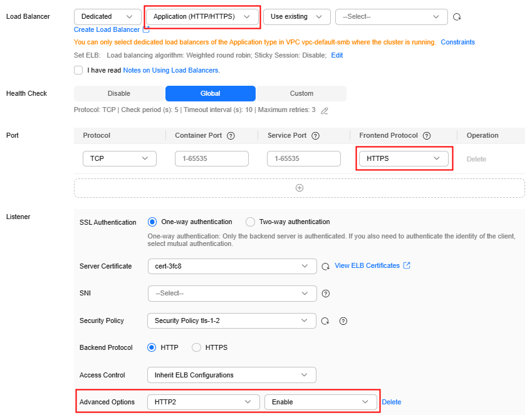The width and height of the screenshot is (532, 415).
Task: Open the Create Load Balancer link
Action: [x=107, y=30]
